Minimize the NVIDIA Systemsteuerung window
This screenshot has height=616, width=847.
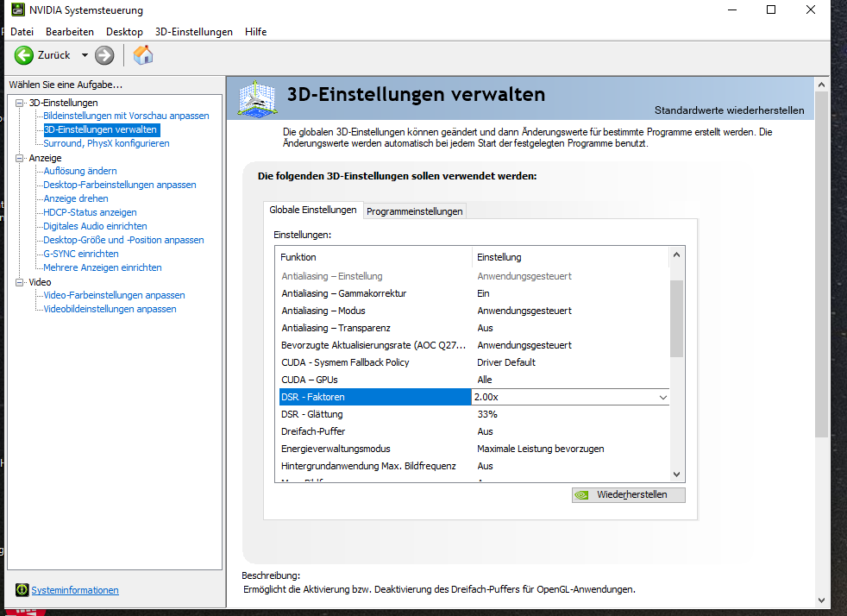732,9
